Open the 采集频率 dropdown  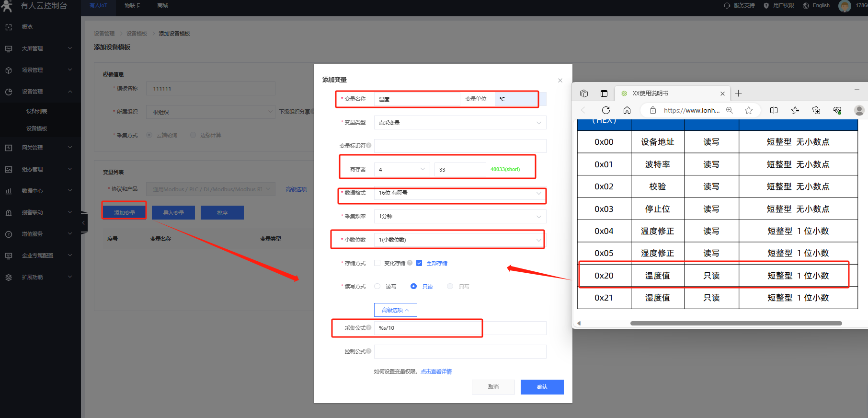(459, 217)
